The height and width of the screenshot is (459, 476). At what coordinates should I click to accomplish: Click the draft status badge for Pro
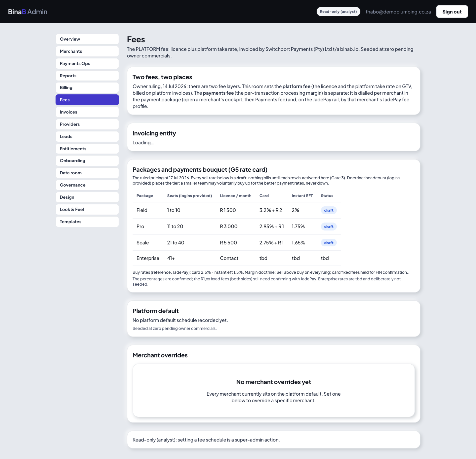pos(328,226)
